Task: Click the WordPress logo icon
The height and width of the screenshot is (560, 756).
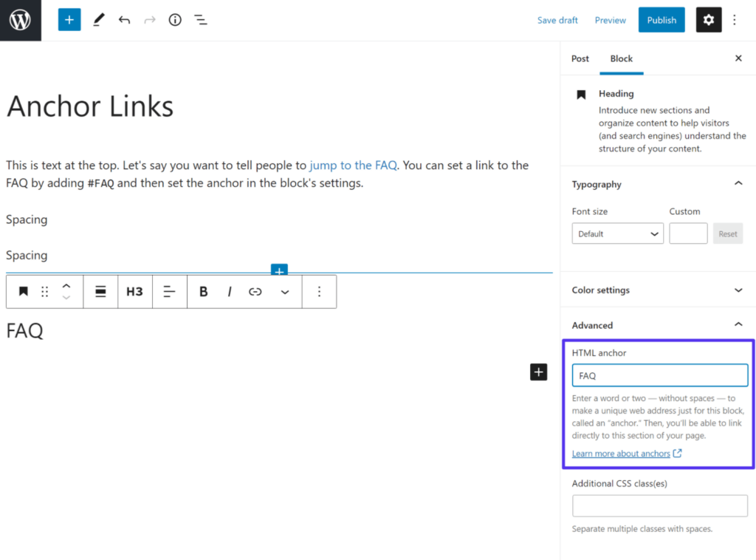Action: [x=20, y=20]
